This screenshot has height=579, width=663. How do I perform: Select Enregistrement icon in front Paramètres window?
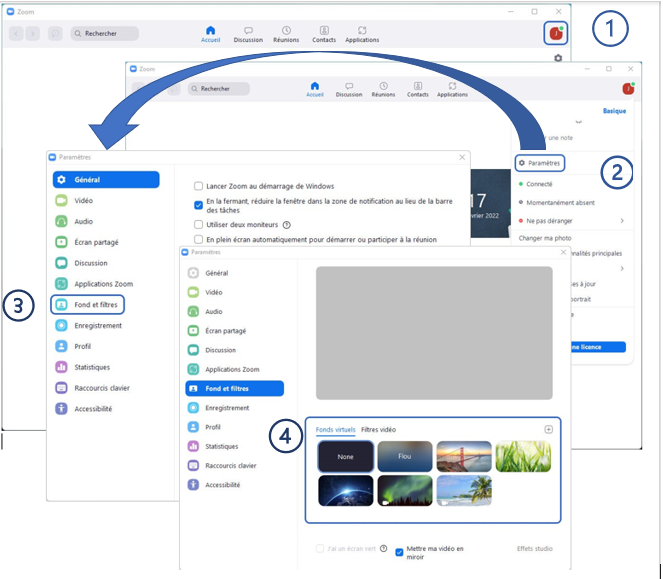(193, 408)
